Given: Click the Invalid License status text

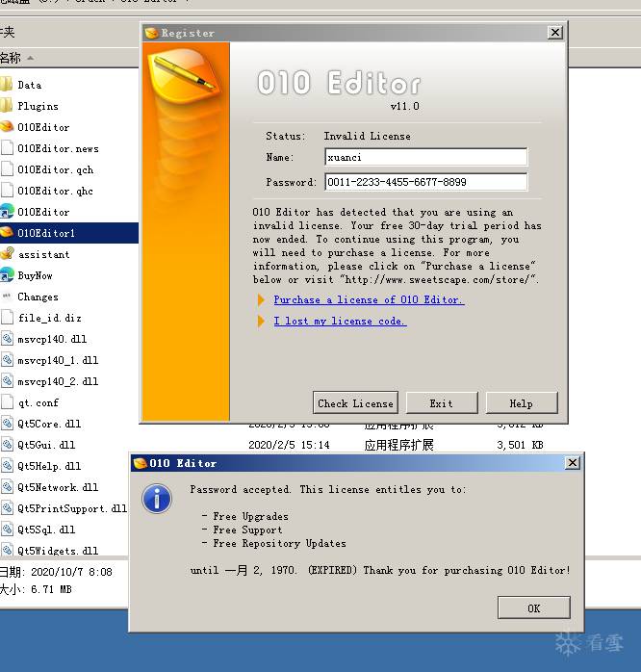Looking at the screenshot, I should [368, 136].
